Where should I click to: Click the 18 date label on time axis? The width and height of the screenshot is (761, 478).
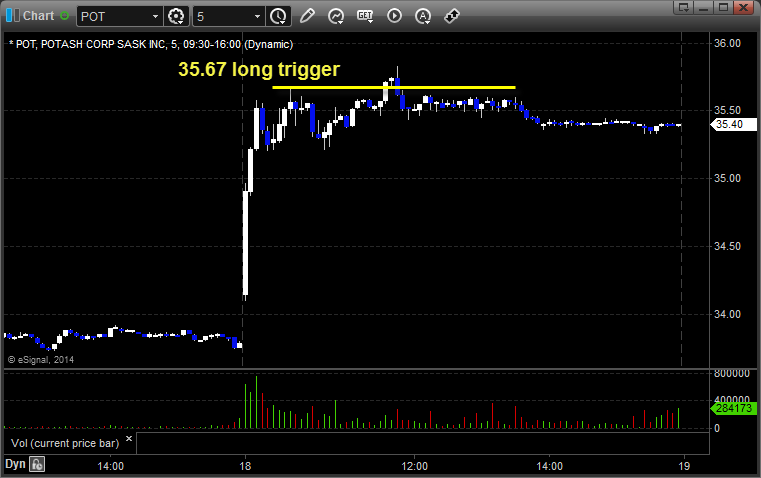[x=245, y=466]
